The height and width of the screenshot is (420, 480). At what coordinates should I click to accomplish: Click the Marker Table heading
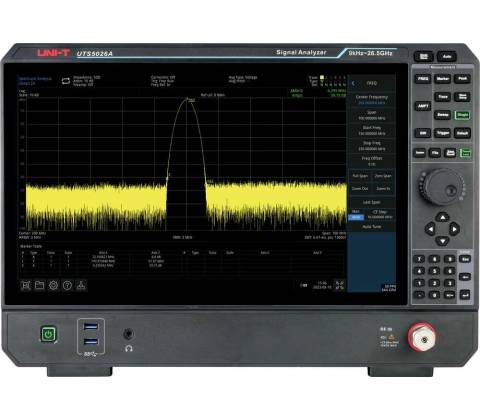[x=31, y=246]
